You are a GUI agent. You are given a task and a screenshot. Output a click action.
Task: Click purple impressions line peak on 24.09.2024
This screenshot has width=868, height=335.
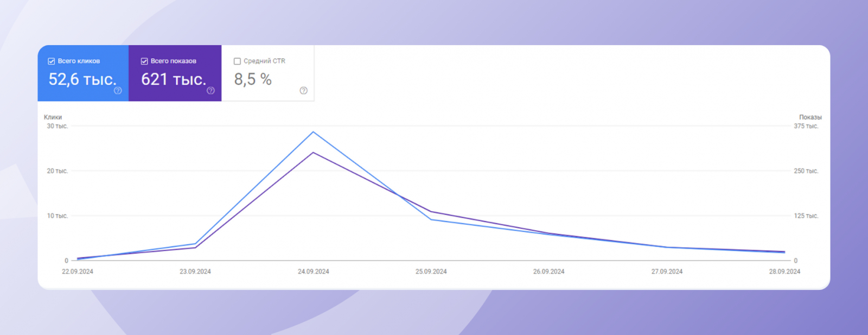click(313, 153)
